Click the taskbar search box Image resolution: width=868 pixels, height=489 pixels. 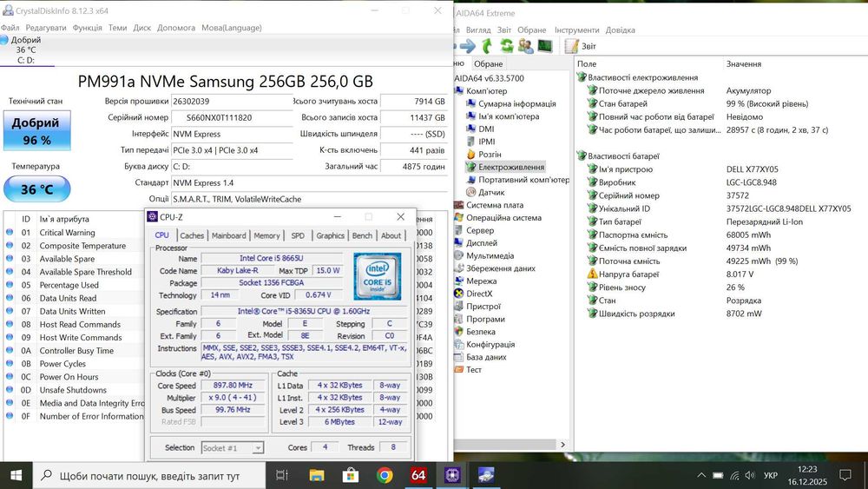click(x=149, y=475)
